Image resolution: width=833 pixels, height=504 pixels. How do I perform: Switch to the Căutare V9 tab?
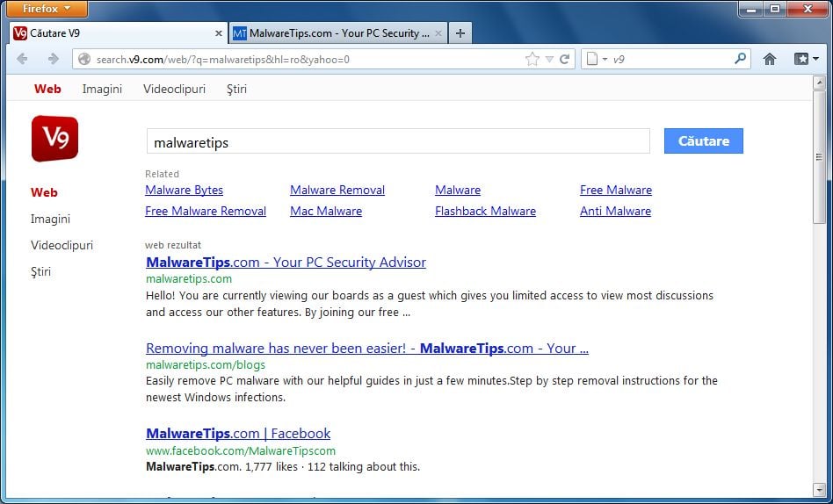pyautogui.click(x=118, y=33)
